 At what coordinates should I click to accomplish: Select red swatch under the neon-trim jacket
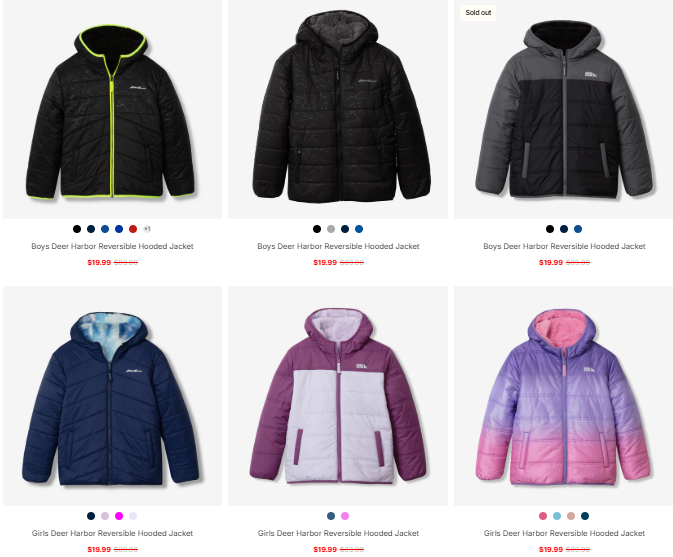(133, 229)
